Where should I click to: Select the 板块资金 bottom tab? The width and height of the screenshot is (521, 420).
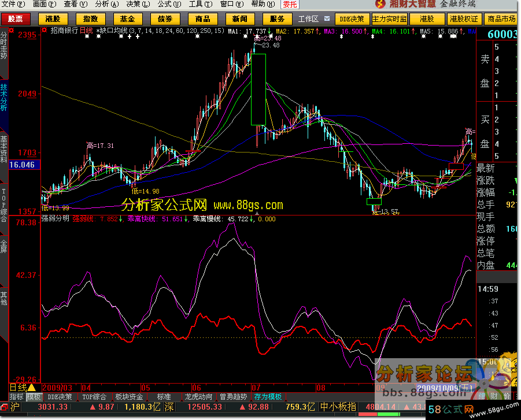point(130,397)
